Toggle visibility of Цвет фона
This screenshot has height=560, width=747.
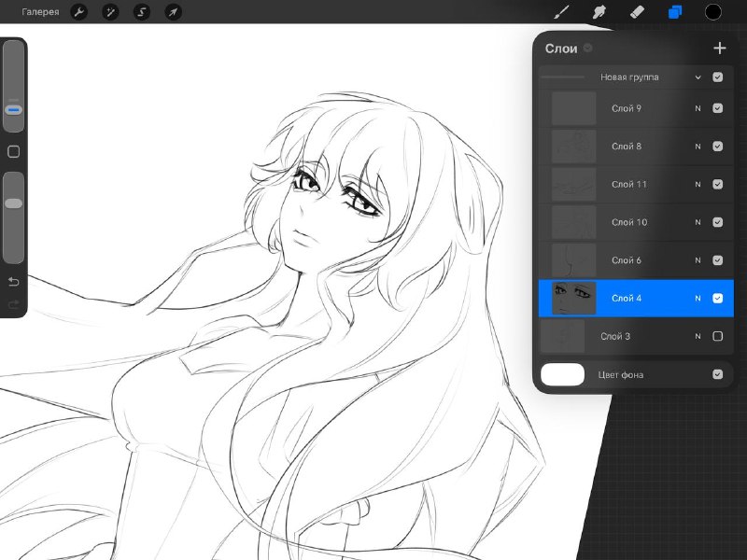717,374
